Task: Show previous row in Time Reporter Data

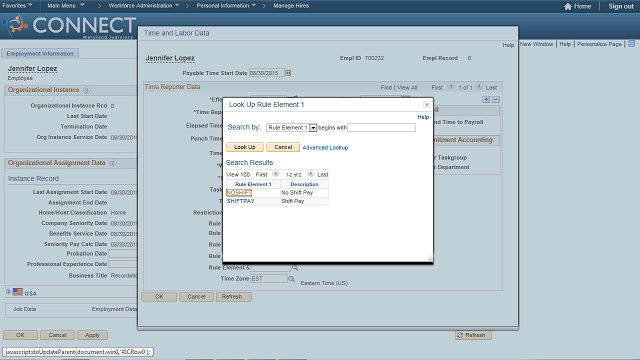Action: tap(451, 87)
